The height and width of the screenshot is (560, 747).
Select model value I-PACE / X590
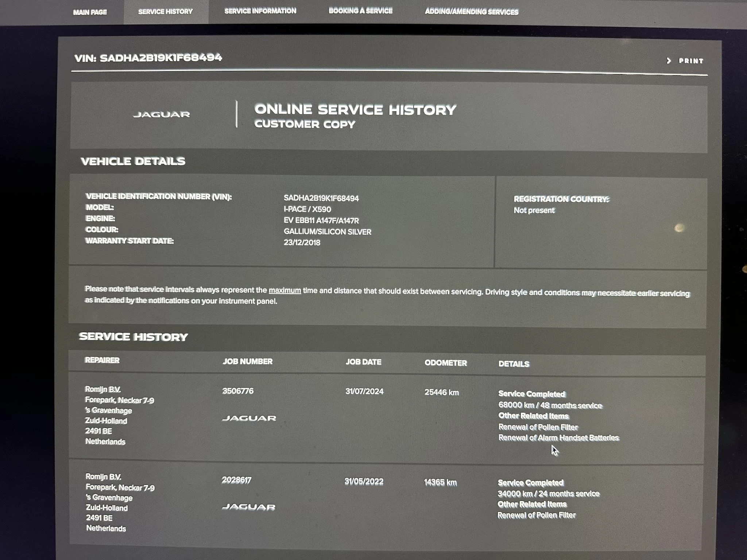tap(307, 209)
